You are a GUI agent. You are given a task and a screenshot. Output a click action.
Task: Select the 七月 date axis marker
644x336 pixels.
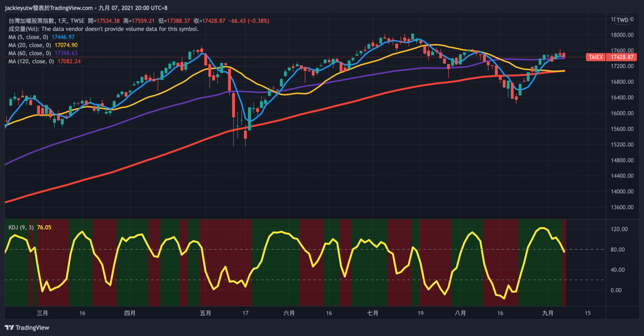click(x=373, y=313)
